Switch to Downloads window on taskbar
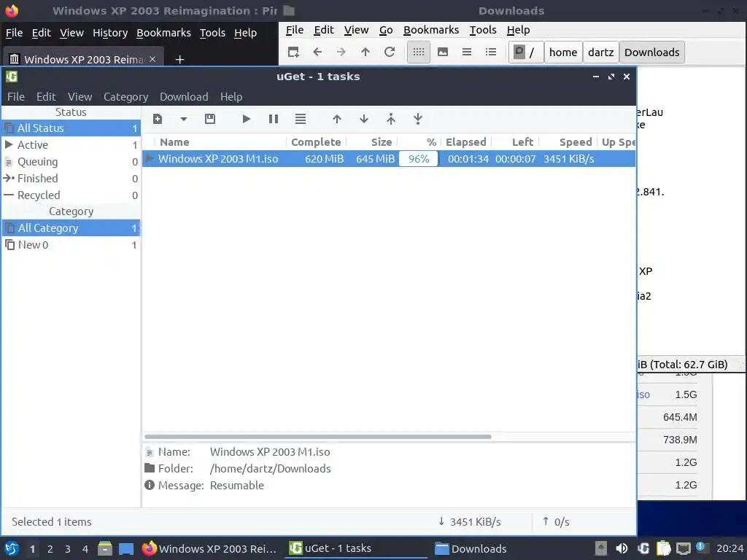747x560 pixels. click(x=471, y=548)
